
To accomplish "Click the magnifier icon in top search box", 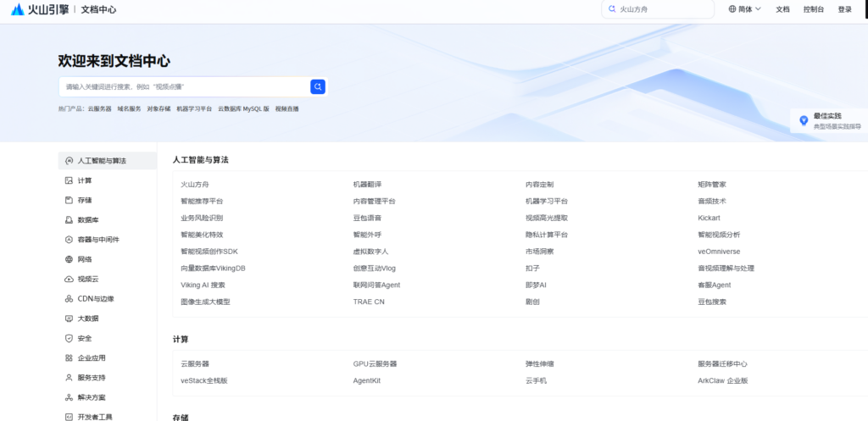I will click(612, 8).
